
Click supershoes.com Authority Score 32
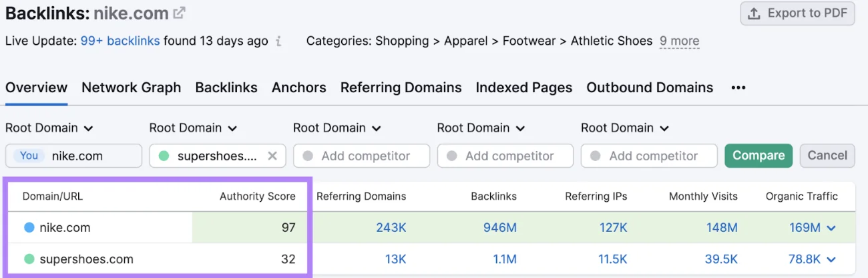[x=288, y=259]
